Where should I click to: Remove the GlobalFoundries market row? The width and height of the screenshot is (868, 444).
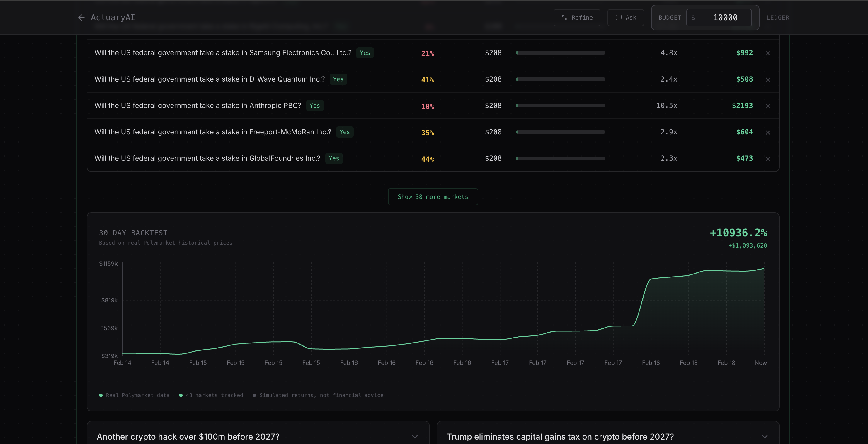tap(767, 159)
